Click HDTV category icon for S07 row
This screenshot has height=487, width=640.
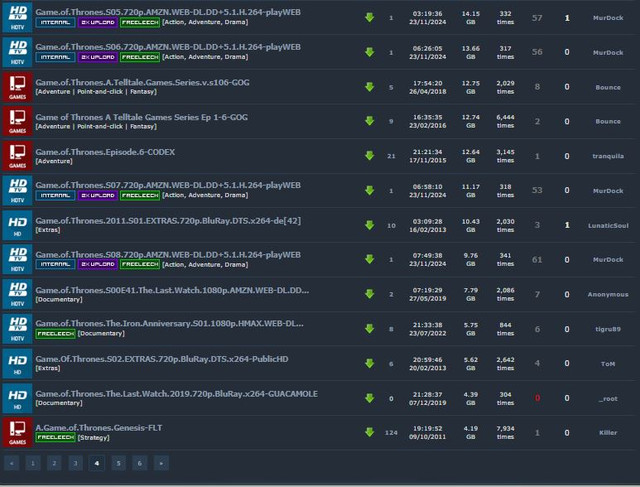[17, 190]
